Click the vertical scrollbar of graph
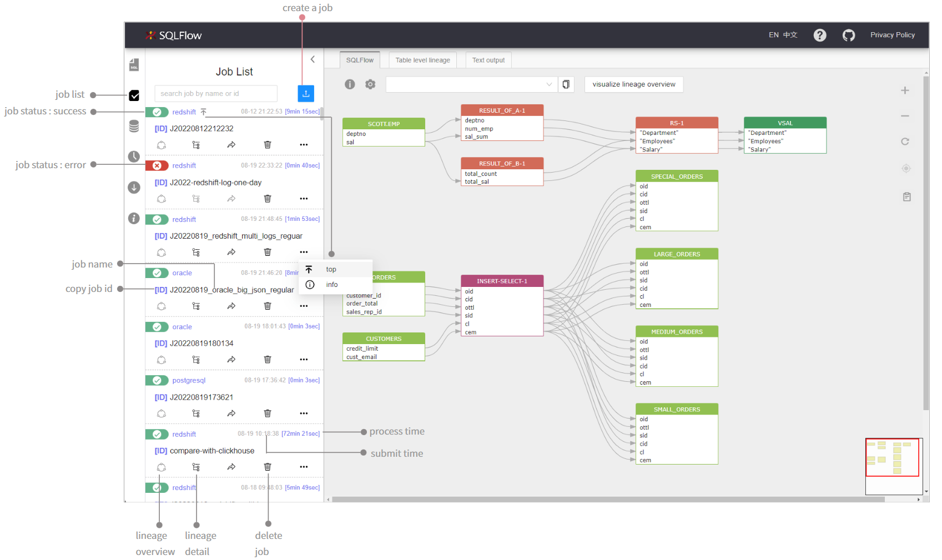The width and height of the screenshot is (942, 560). coord(926,244)
